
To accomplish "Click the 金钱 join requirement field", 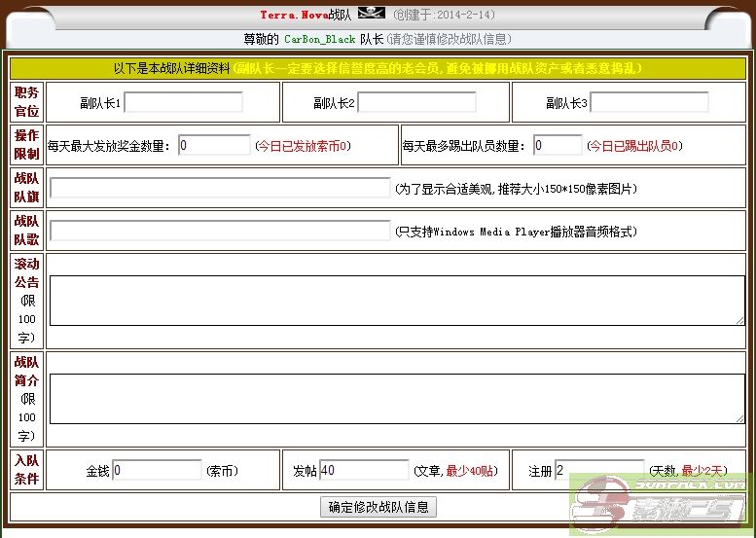I will (157, 470).
